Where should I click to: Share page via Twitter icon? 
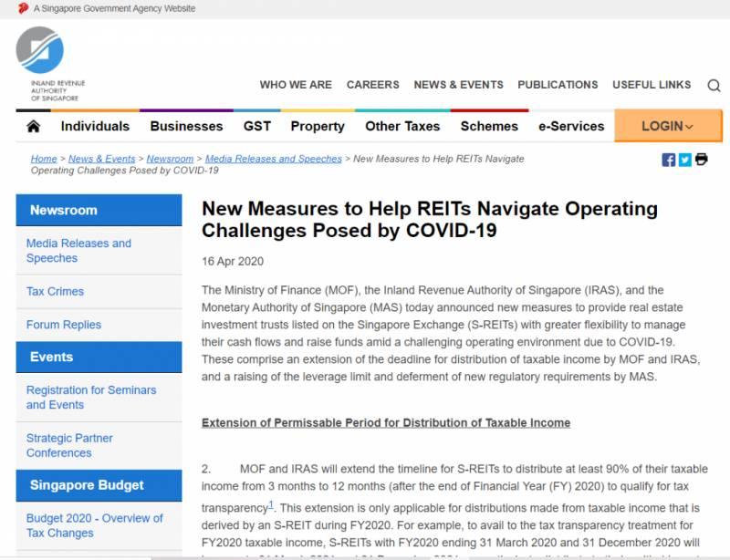click(684, 160)
